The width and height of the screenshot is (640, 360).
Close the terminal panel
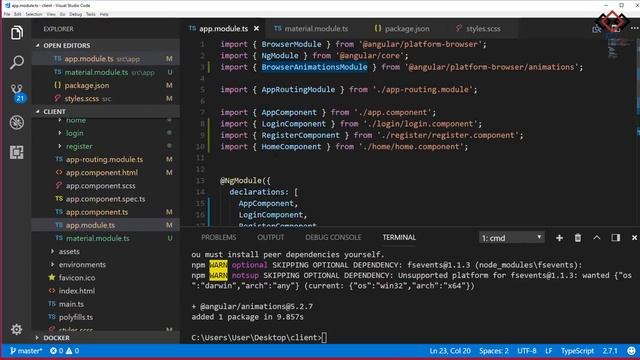pyautogui.click(x=634, y=238)
